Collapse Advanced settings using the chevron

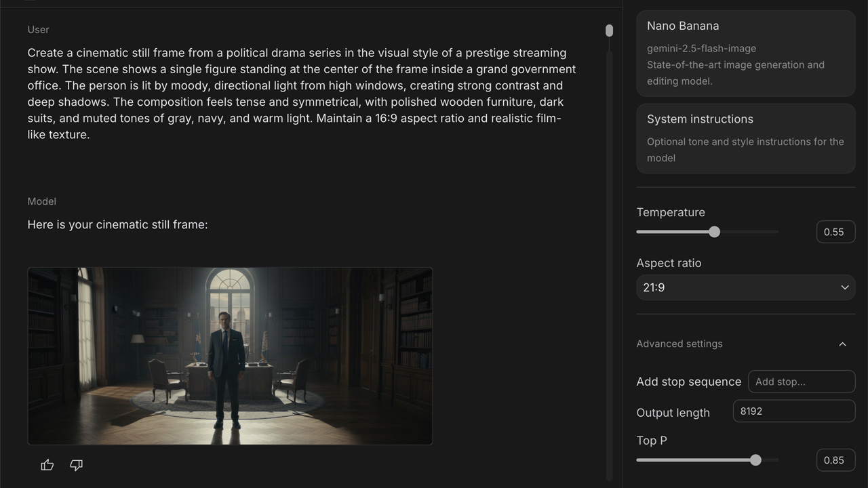pyautogui.click(x=842, y=344)
